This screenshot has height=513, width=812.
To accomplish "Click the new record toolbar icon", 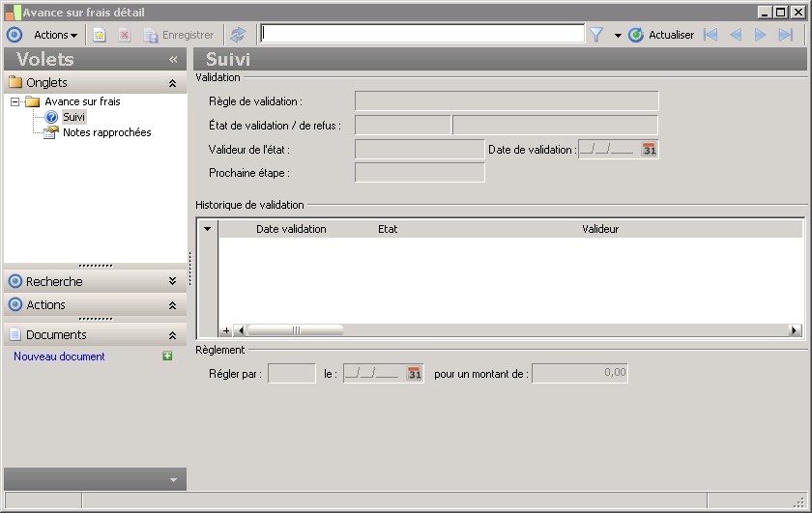I will [x=100, y=35].
